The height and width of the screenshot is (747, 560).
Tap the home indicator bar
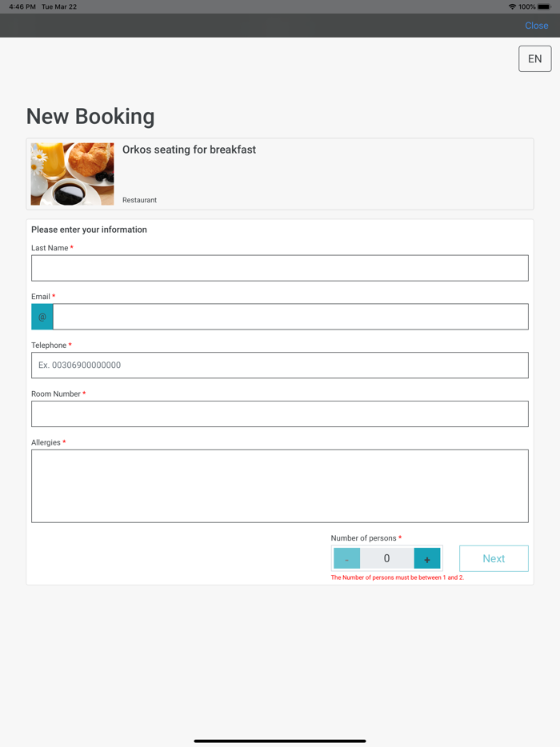point(280,741)
